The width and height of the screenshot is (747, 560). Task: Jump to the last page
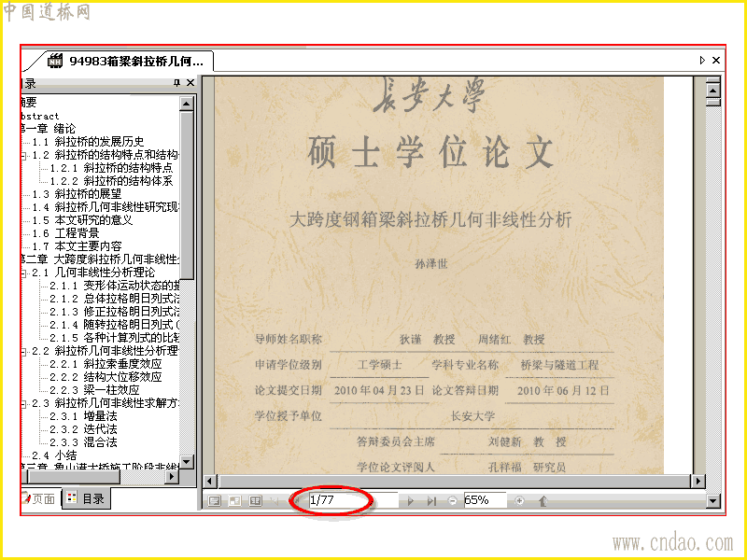431,501
